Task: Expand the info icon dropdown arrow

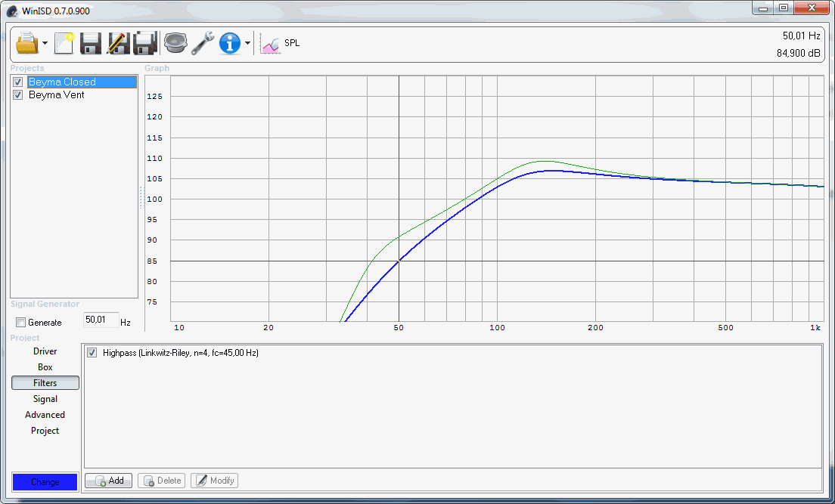Action: 247,44
